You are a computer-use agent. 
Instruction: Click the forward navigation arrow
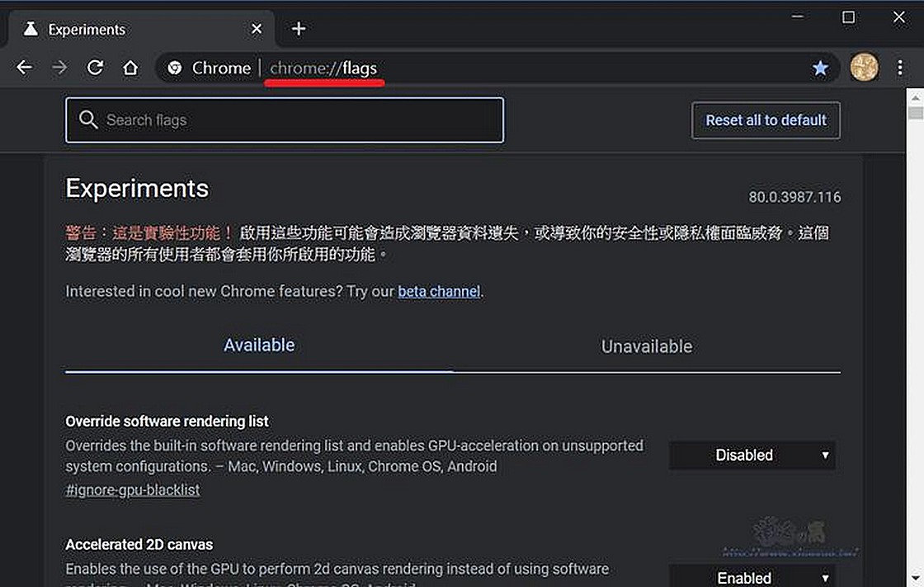(x=59, y=68)
